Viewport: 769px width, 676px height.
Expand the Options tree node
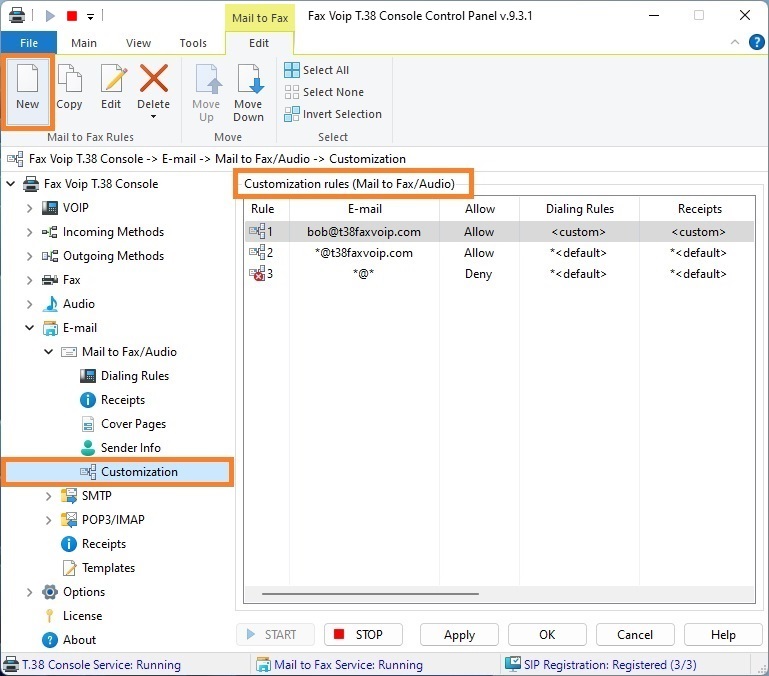pyautogui.click(x=29, y=592)
